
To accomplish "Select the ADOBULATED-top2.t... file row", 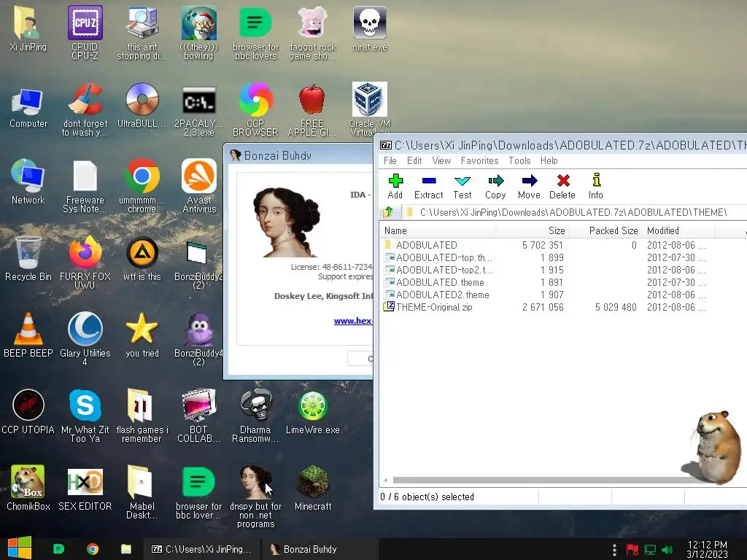I will (x=562, y=270).
